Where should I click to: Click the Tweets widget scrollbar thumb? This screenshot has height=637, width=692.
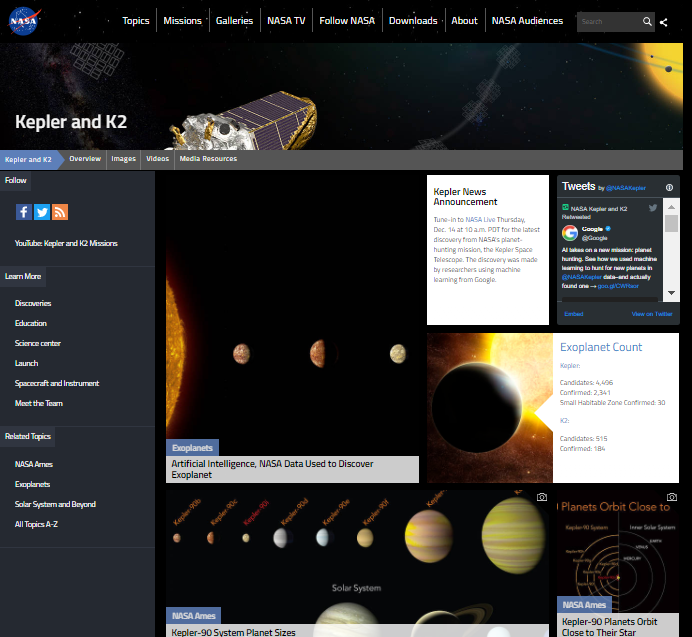[x=671, y=223]
